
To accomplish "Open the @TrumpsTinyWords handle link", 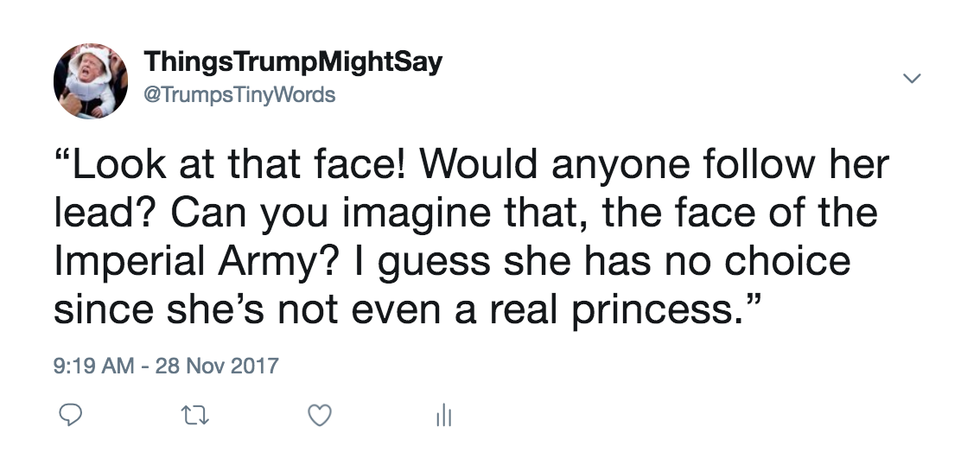I will pyautogui.click(x=240, y=96).
